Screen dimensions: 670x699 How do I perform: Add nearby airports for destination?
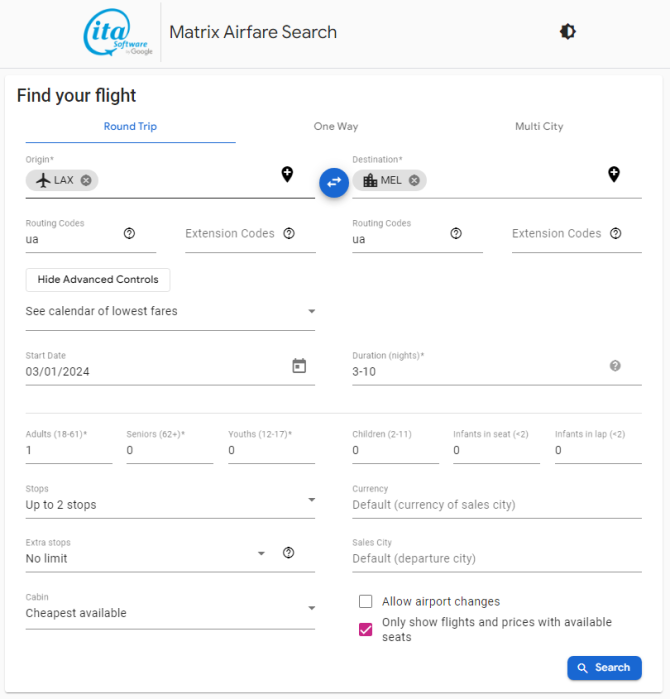click(614, 174)
